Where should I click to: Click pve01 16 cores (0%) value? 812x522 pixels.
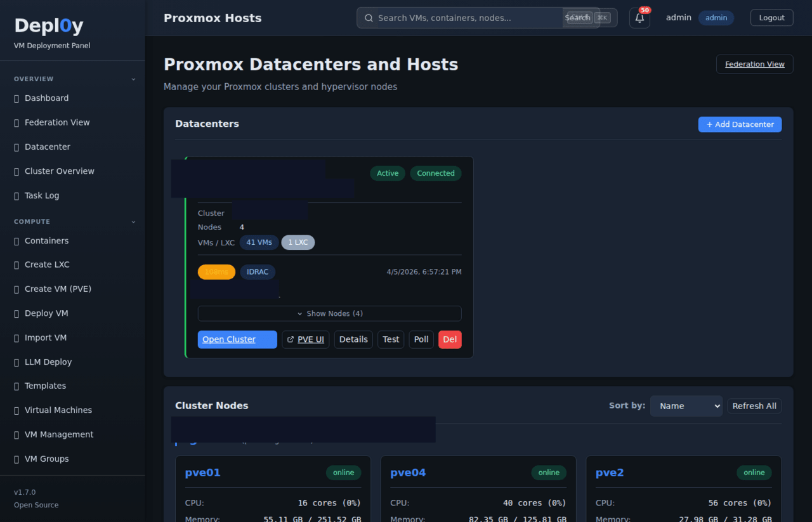coord(329,503)
